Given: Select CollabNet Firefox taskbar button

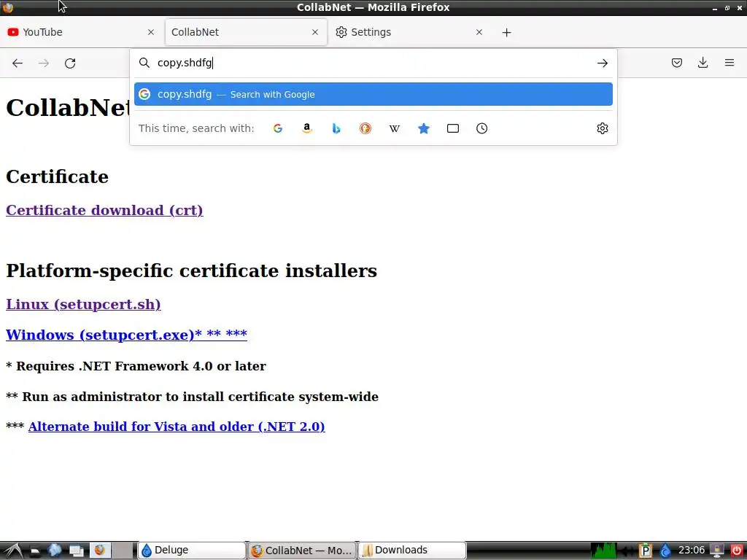Looking at the screenshot, I should click(301, 551).
